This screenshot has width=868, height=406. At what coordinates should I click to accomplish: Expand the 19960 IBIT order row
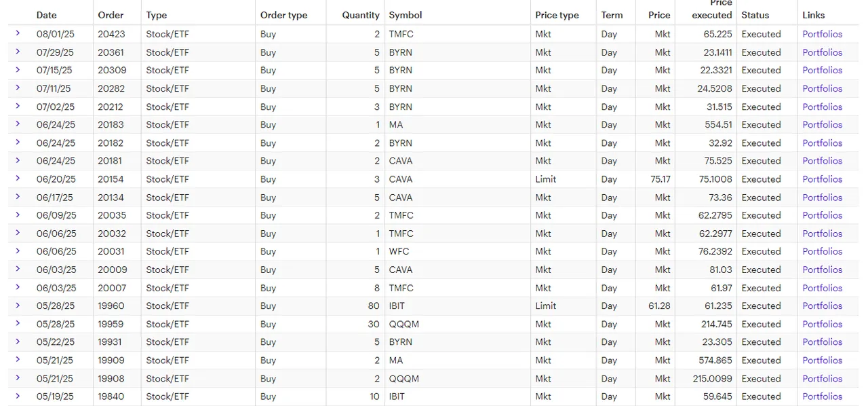coord(18,306)
